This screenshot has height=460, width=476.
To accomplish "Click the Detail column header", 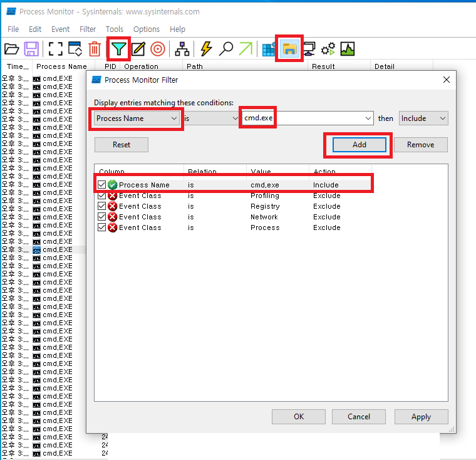I will pyautogui.click(x=401, y=66).
